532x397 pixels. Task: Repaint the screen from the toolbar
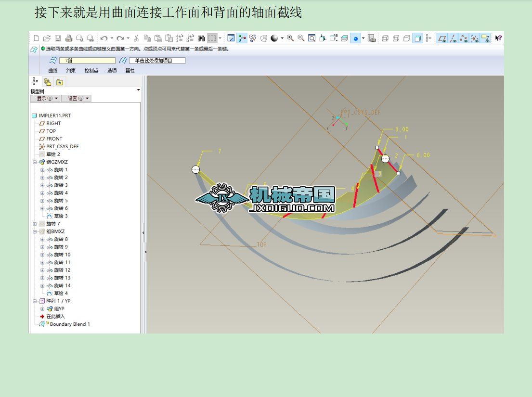click(231, 38)
